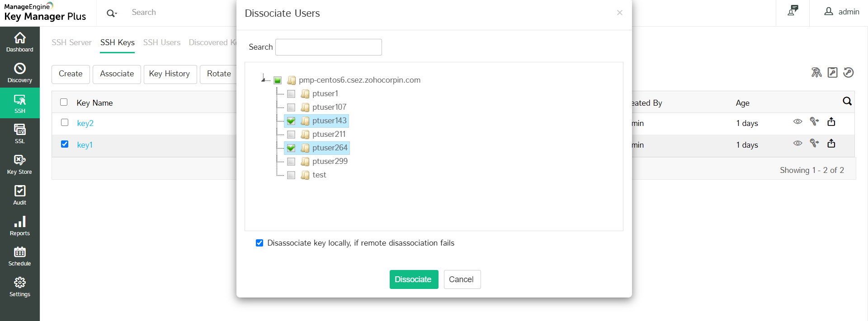Open Key Store from the sidebar
Viewport: 868px width, 321px height.
(20, 164)
